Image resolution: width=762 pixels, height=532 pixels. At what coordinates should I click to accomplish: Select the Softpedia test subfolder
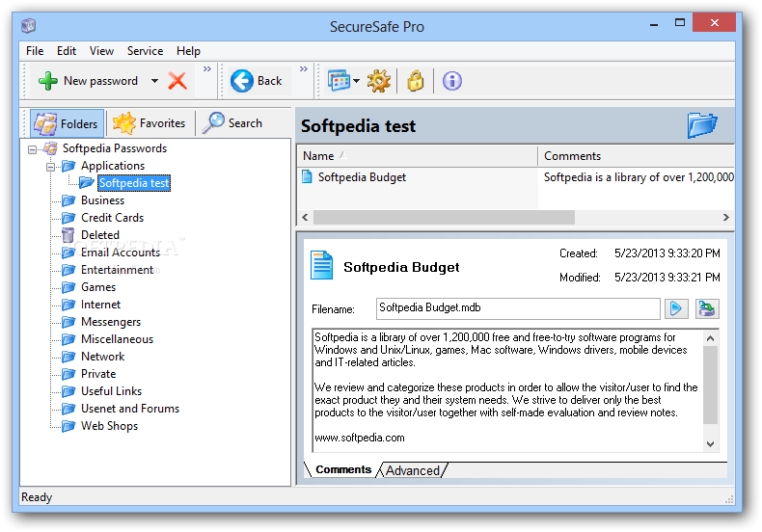[134, 183]
